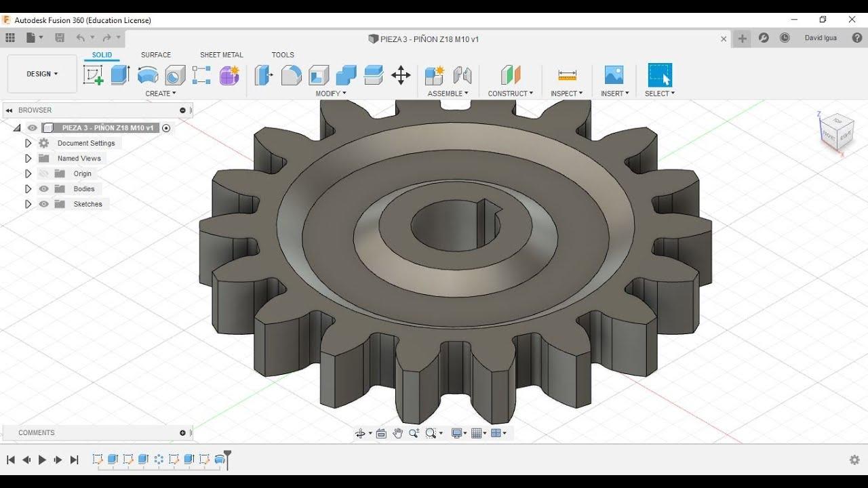Add a comment in COMMENTS panel
Screen dimensions: 868x488
click(182, 433)
